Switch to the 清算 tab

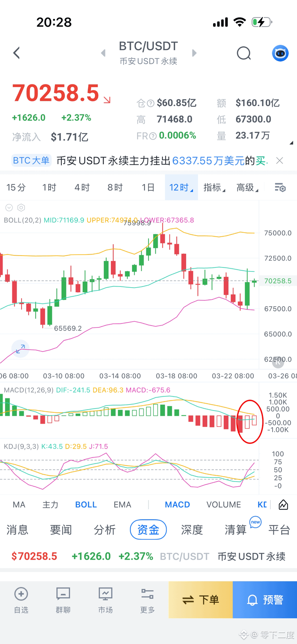236,530
